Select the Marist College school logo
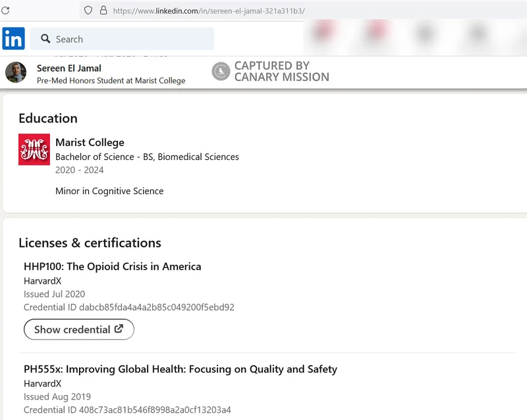 tap(34, 149)
